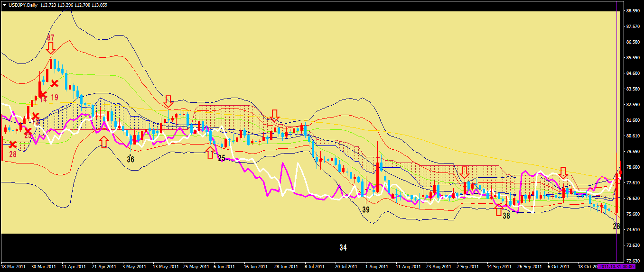Image resolution: width=644 pixels, height=272 pixels.
Task: Click the 84.600 price scale label
Action: [633, 73]
